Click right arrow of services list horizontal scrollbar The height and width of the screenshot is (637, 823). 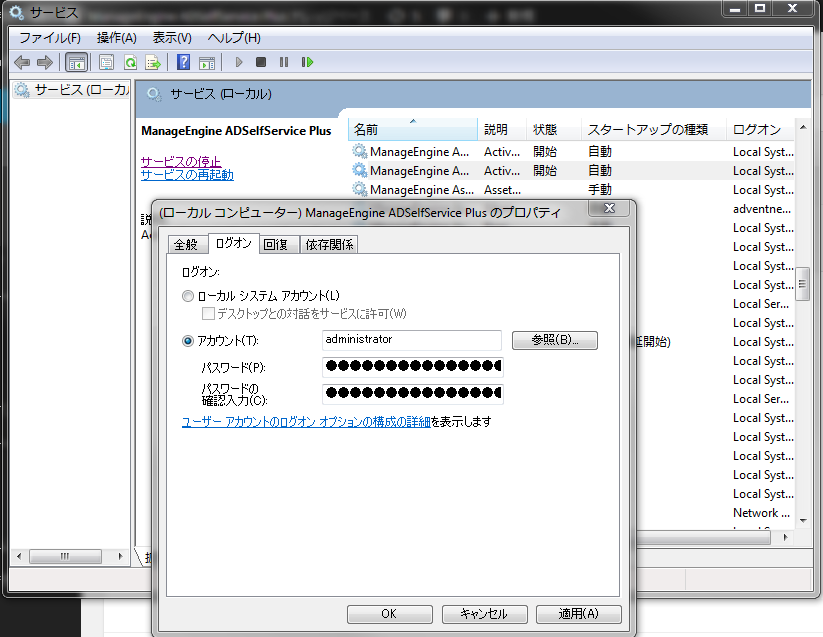tap(785, 537)
